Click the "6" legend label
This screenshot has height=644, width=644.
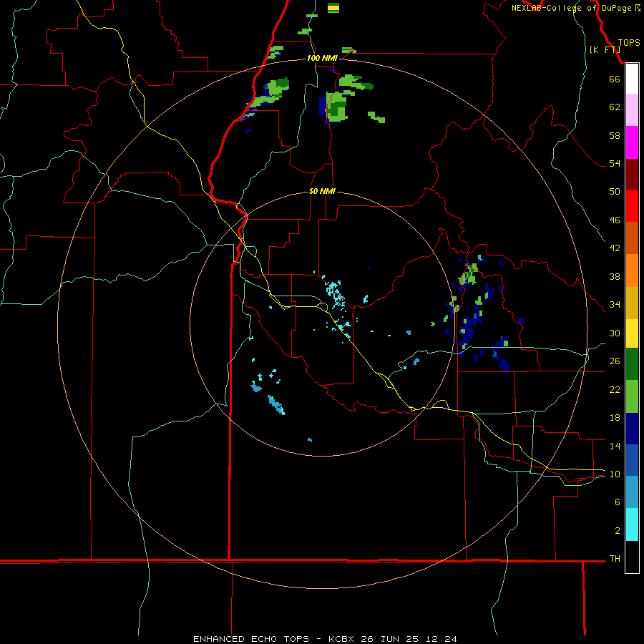tap(617, 502)
